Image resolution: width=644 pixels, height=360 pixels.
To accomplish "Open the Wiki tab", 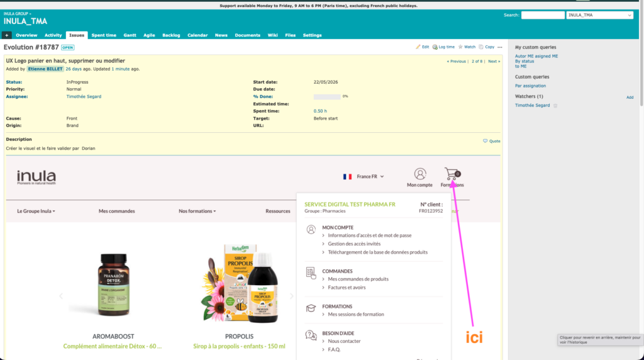I will 273,35.
